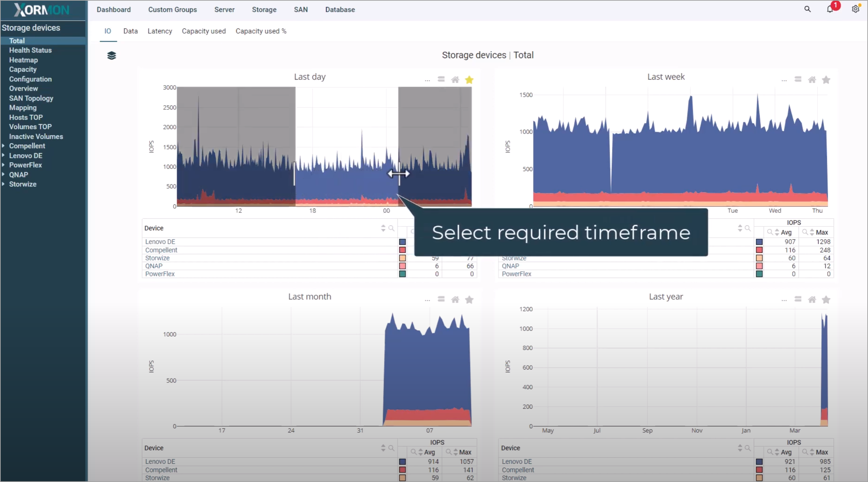Screen dimensions: 868x482
Task: Open the SAN top menu
Action: [x=301, y=9]
